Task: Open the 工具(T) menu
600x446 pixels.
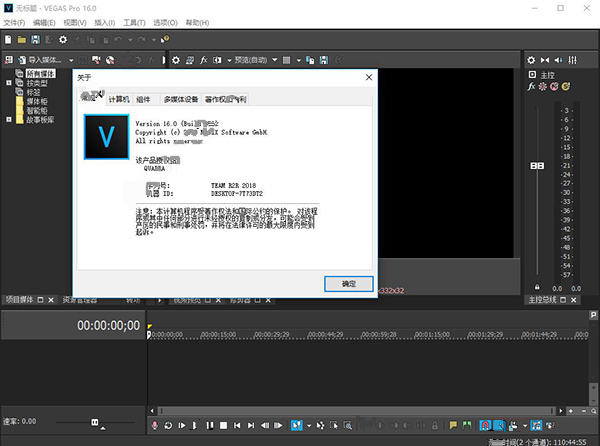Action: pos(134,23)
